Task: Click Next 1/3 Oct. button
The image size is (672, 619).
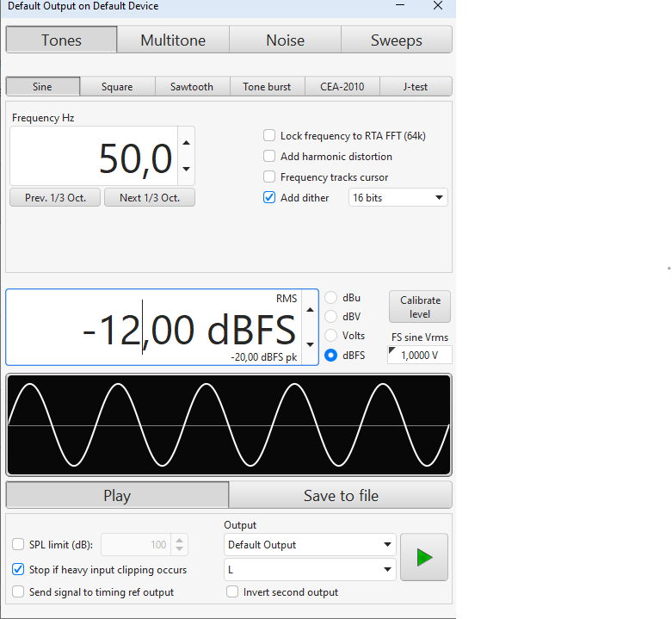Action: pyautogui.click(x=150, y=198)
